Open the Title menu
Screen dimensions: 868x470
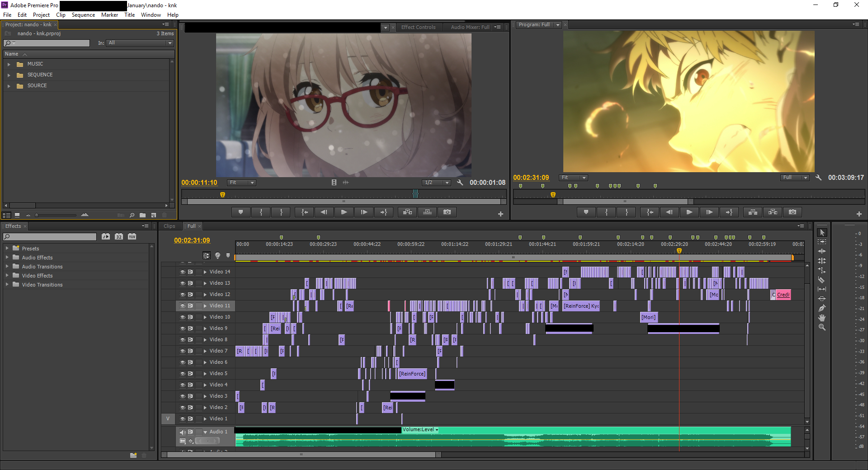(129, 15)
